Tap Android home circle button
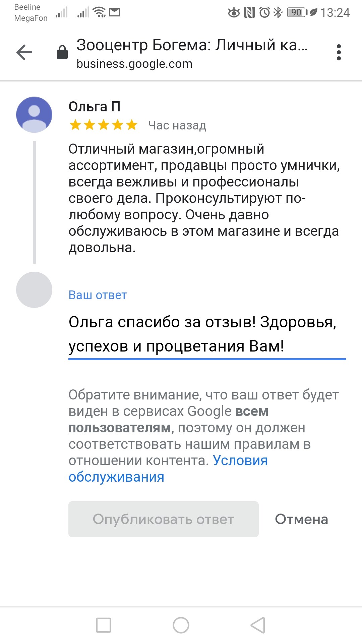This screenshot has width=362, height=644. click(181, 625)
